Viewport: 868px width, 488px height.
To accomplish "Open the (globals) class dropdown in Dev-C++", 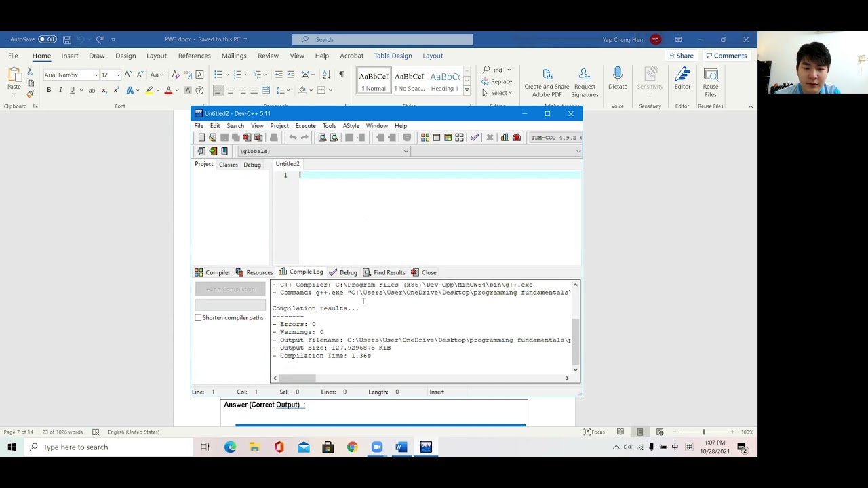I will (x=406, y=151).
